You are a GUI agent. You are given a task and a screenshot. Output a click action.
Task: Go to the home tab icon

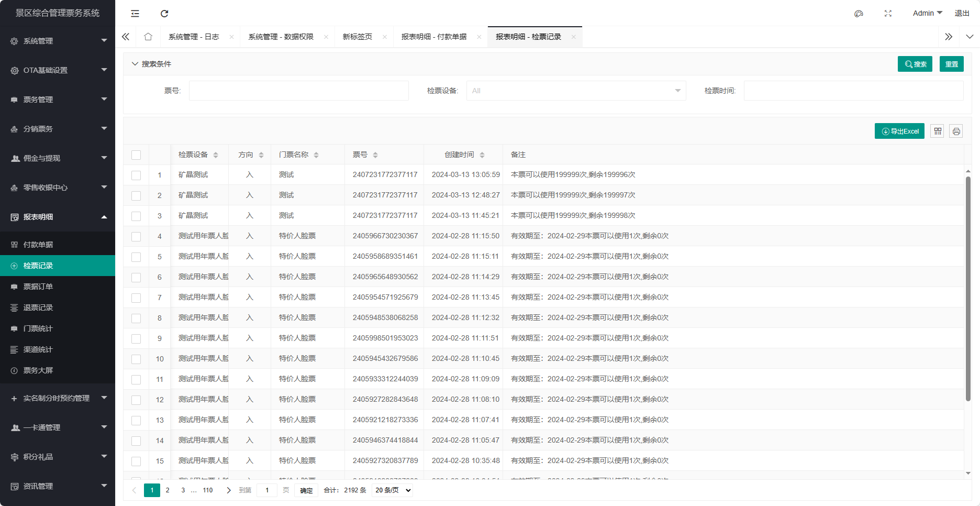pos(148,37)
